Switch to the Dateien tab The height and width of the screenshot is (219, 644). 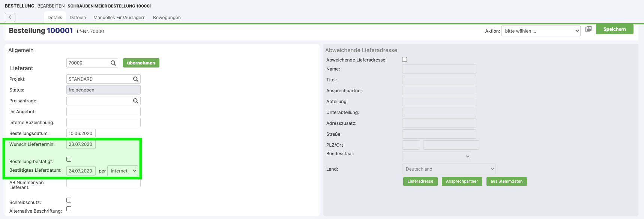click(x=78, y=18)
